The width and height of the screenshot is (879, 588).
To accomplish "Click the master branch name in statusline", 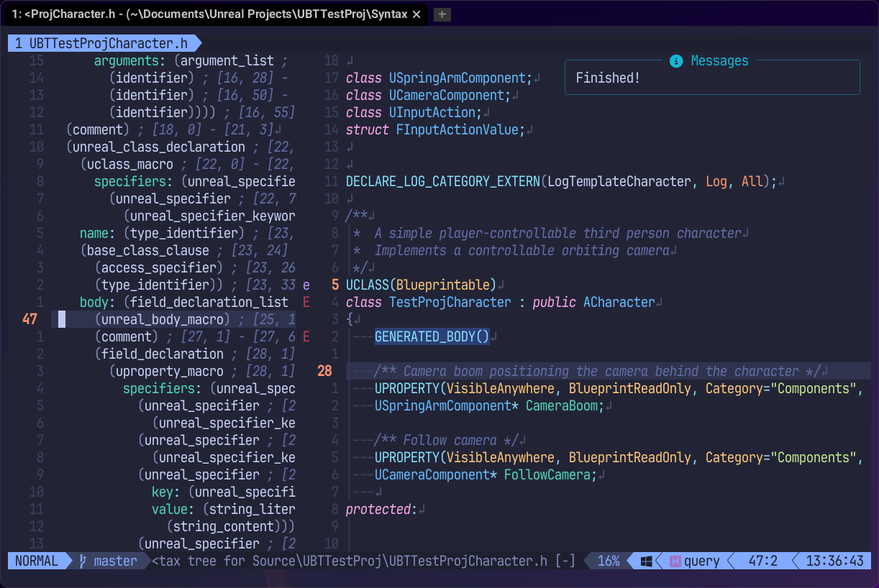I will pos(115,561).
